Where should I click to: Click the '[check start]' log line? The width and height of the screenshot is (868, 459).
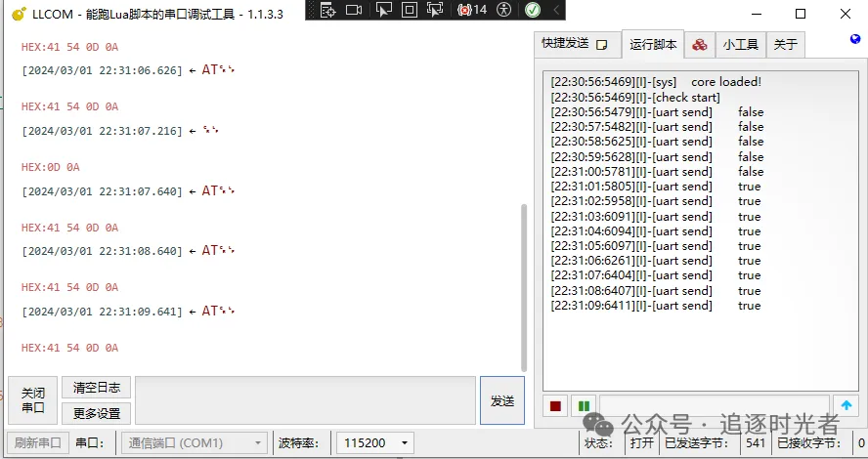click(x=635, y=98)
